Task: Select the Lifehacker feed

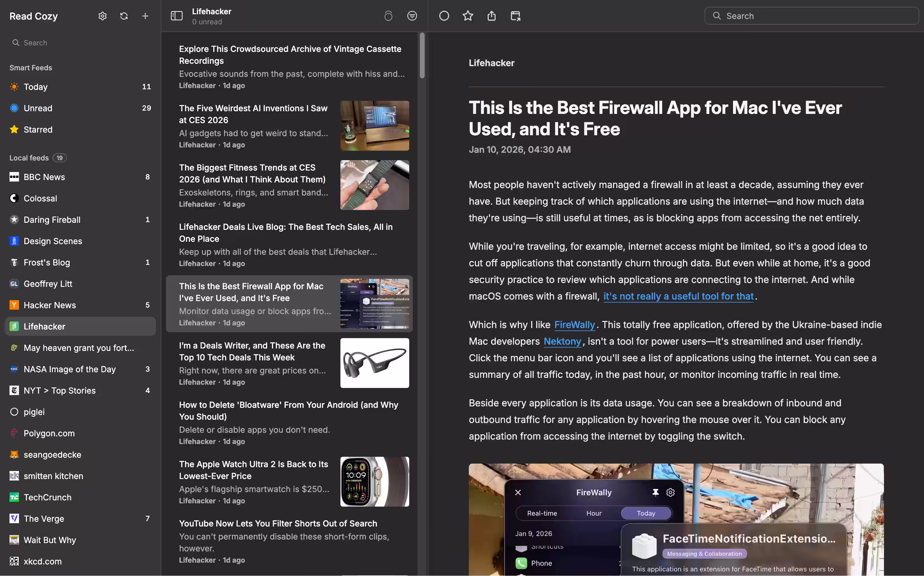Action: click(80, 327)
